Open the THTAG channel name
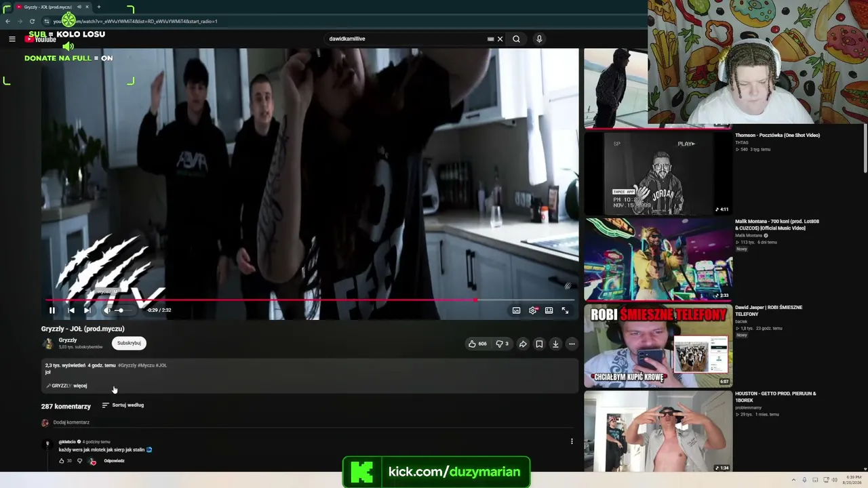Image resolution: width=868 pixels, height=488 pixels. (742, 142)
